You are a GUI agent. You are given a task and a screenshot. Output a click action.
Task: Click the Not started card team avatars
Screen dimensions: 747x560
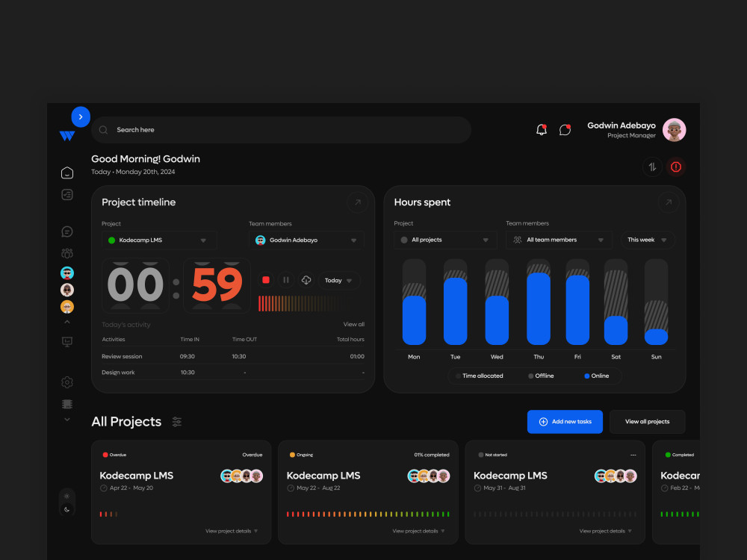[616, 476]
